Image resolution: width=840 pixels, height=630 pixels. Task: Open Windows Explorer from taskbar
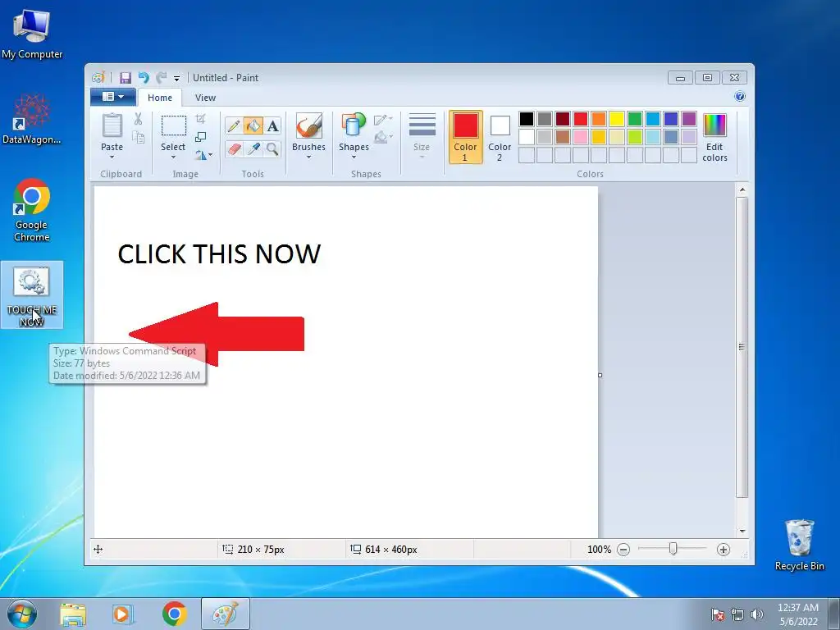73,614
